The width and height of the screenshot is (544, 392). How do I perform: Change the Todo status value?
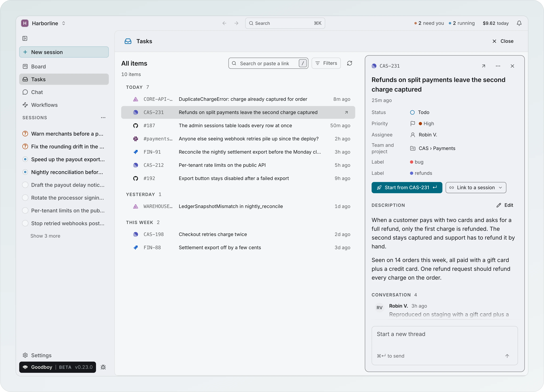click(420, 112)
